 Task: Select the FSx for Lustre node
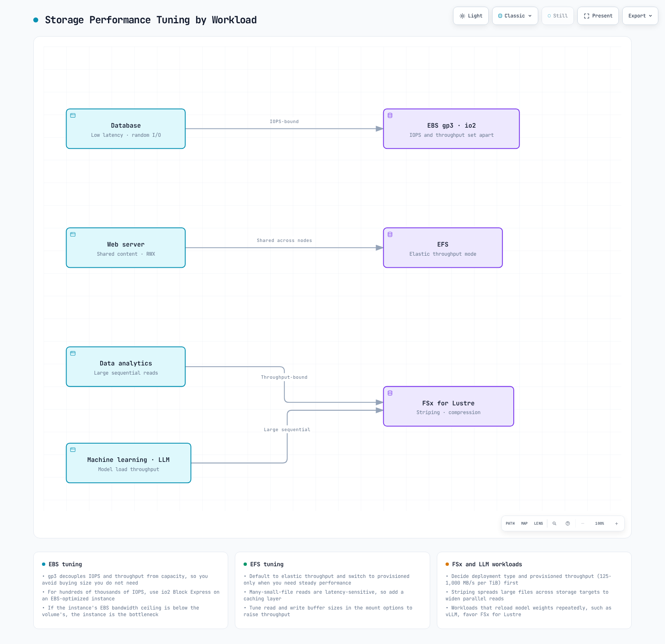[448, 406]
